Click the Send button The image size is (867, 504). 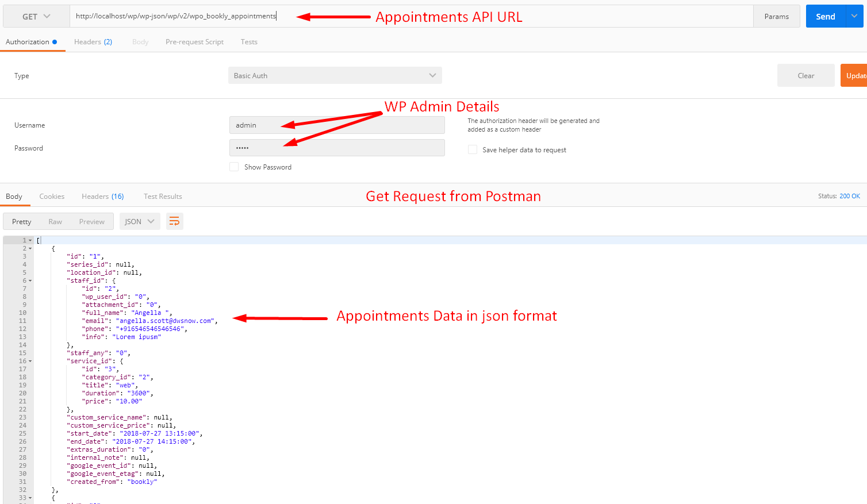tap(826, 16)
